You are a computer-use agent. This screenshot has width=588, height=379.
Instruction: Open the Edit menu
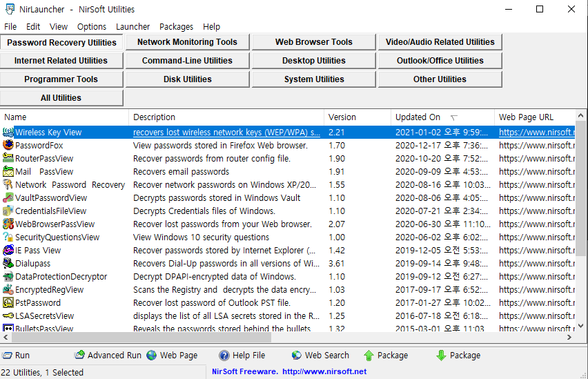[x=33, y=27]
